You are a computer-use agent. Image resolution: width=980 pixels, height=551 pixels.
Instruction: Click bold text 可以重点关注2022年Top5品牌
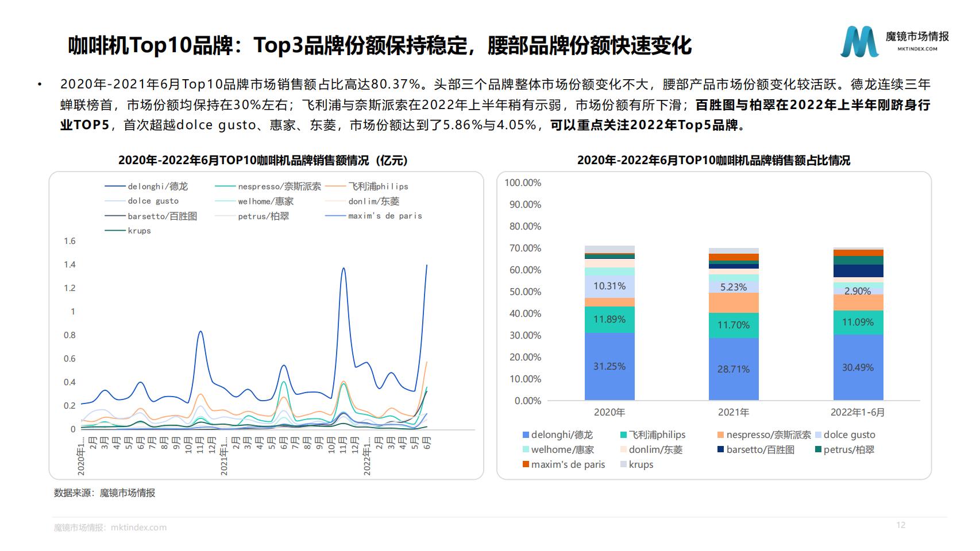click(644, 125)
